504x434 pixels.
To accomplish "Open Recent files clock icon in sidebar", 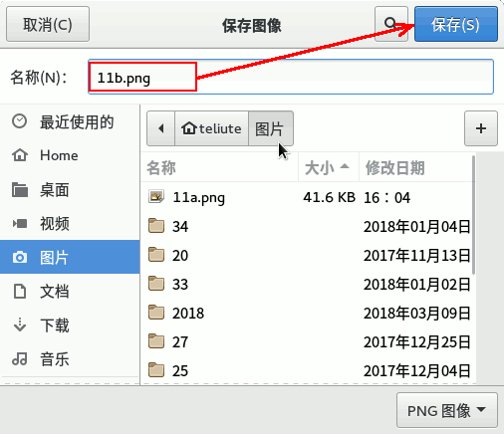I will (19, 121).
